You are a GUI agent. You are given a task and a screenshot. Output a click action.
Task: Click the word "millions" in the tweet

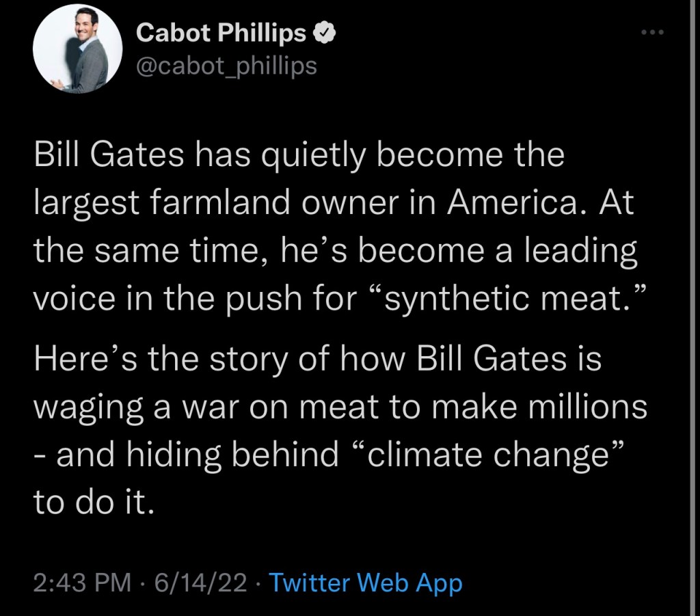coord(587,408)
